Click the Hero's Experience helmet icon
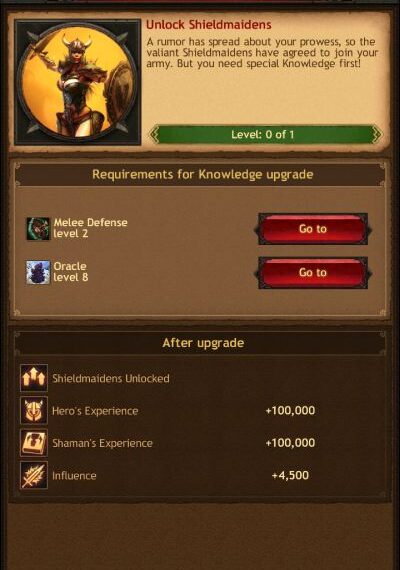Image resolution: width=400 pixels, height=570 pixels. click(34, 410)
